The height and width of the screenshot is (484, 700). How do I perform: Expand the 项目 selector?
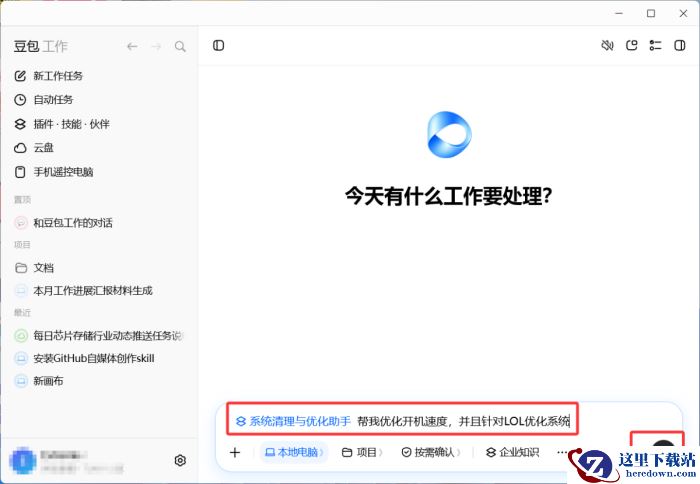tap(362, 452)
